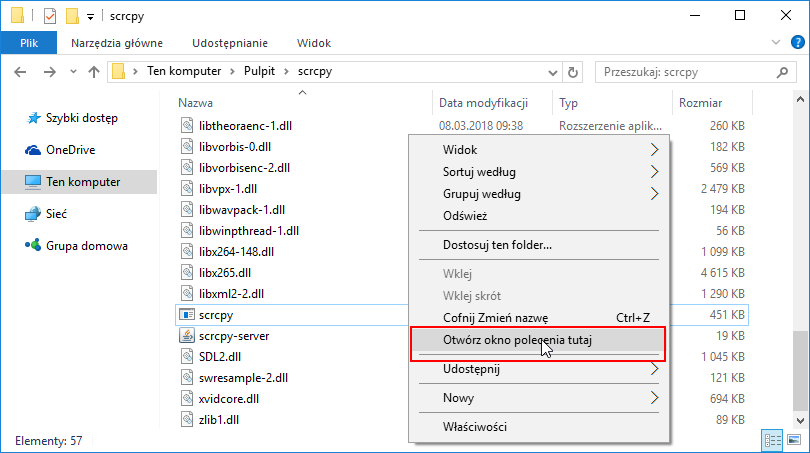The image size is (810, 453).
Task: Choose Dostosuj ten folder... in context menu
Action: click(539, 245)
